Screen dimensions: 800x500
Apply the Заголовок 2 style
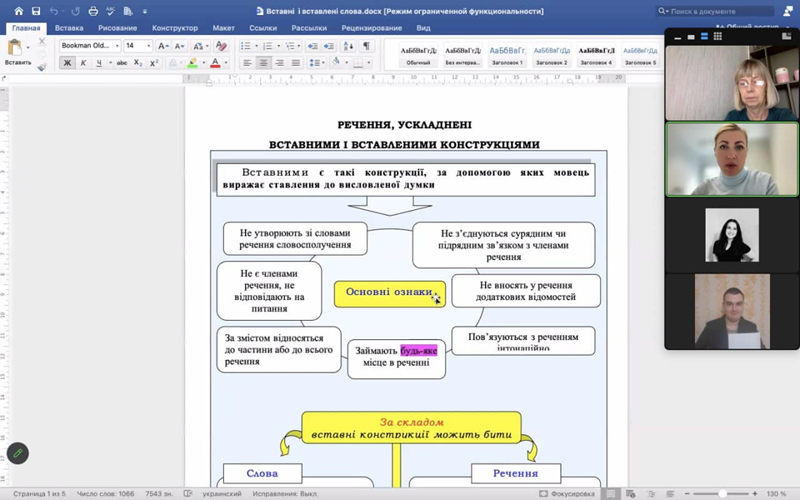(552, 55)
